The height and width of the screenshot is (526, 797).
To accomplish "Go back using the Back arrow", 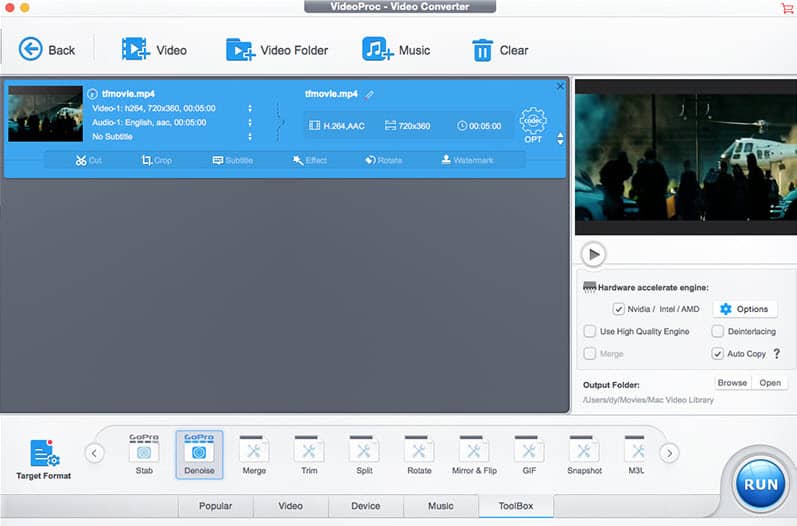I will (46, 50).
